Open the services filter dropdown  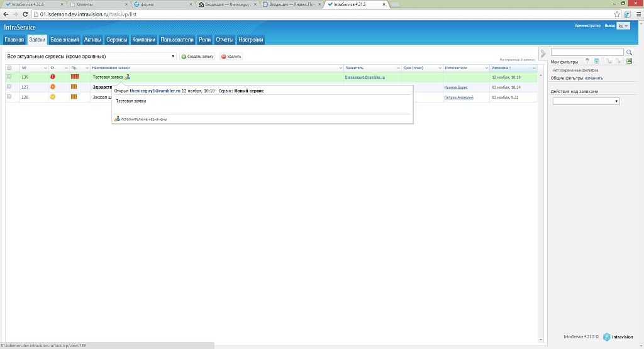[x=91, y=57]
